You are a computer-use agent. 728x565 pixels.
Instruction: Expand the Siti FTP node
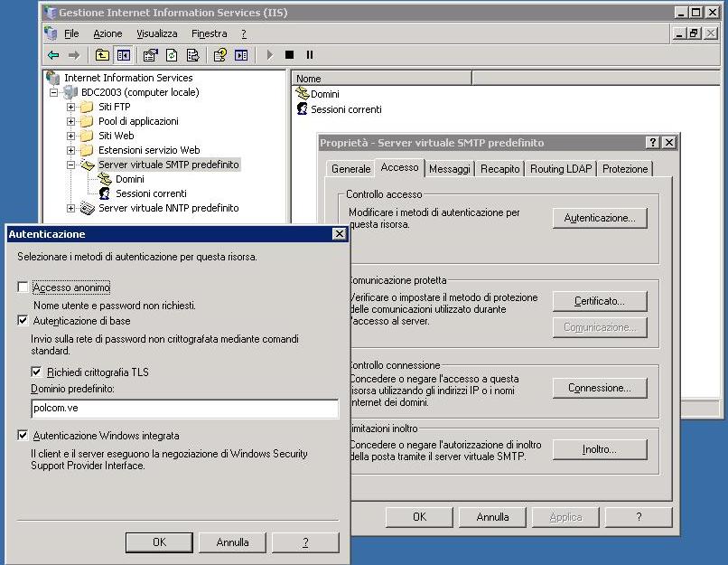(x=70, y=107)
